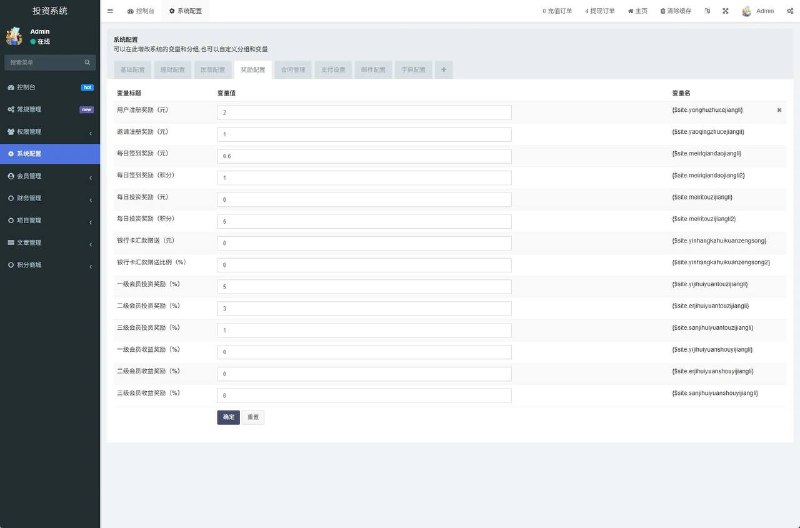Select the active 奖励配置 tab
800x528 pixels.
tap(253, 69)
